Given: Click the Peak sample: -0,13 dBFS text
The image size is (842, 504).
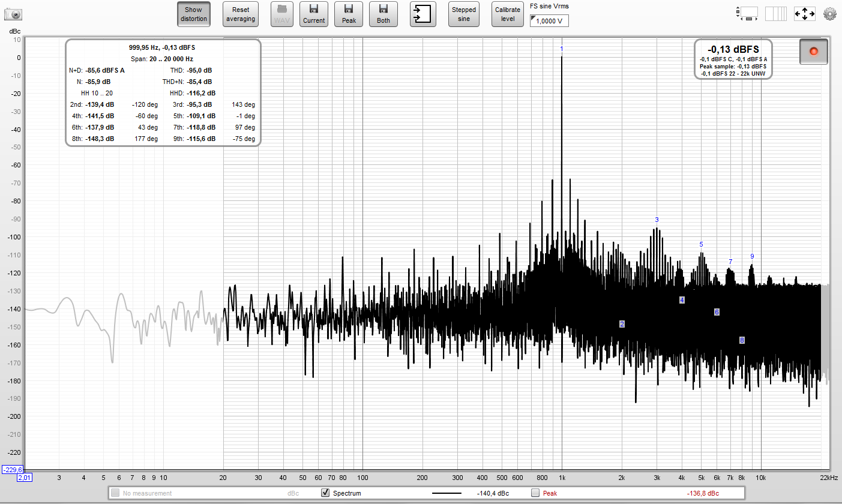Looking at the screenshot, I should click(x=733, y=66).
